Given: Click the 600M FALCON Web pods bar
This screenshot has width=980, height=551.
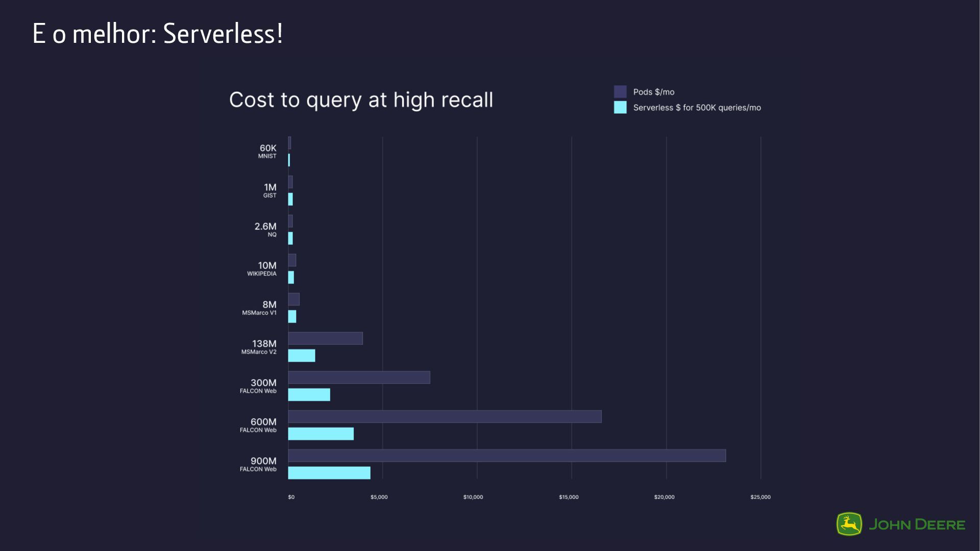Looking at the screenshot, I should tap(444, 416).
